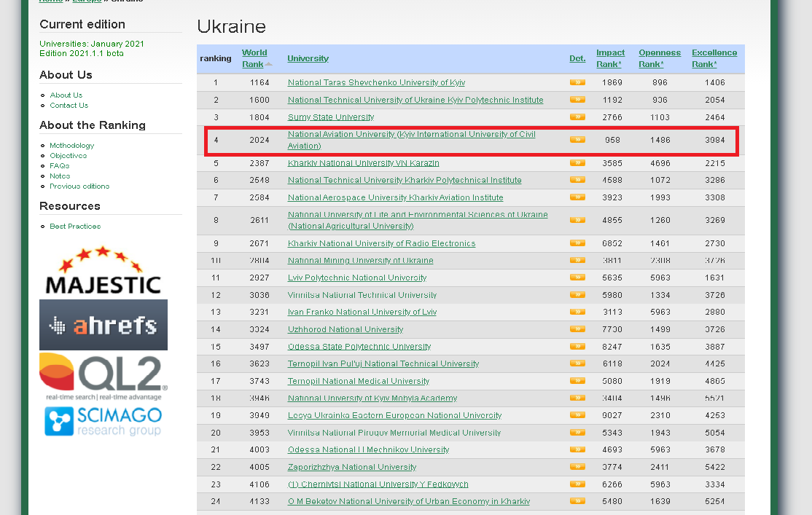Viewport: 812px width, 515px height.
Task: Open details icon for O M Beketov University row
Action: click(x=577, y=501)
